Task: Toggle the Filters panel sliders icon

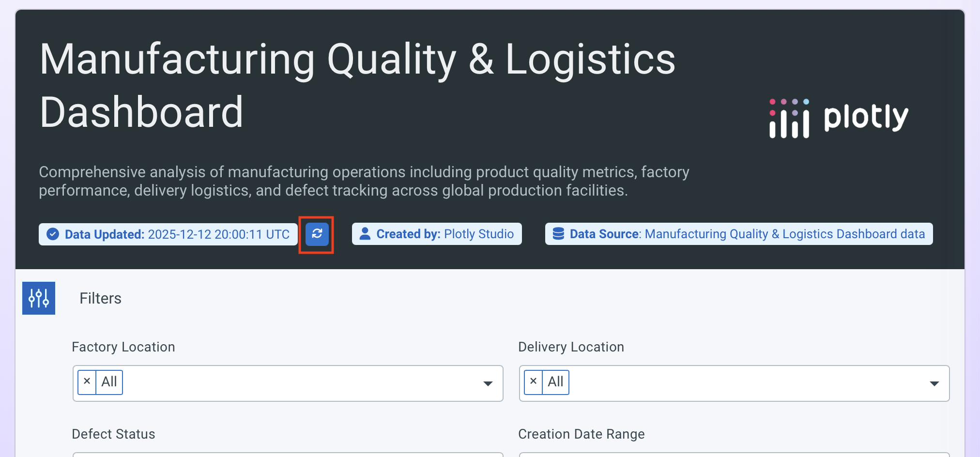Action: click(39, 298)
